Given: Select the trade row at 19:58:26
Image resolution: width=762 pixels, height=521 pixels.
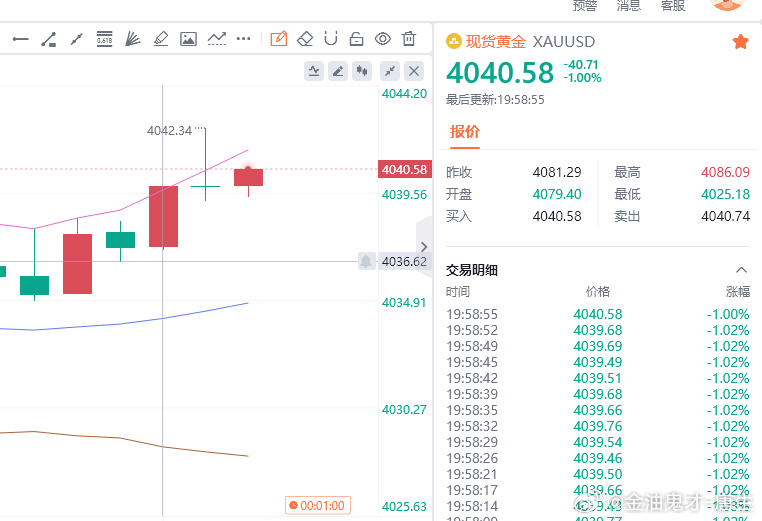Looking at the screenshot, I should click(598, 458).
